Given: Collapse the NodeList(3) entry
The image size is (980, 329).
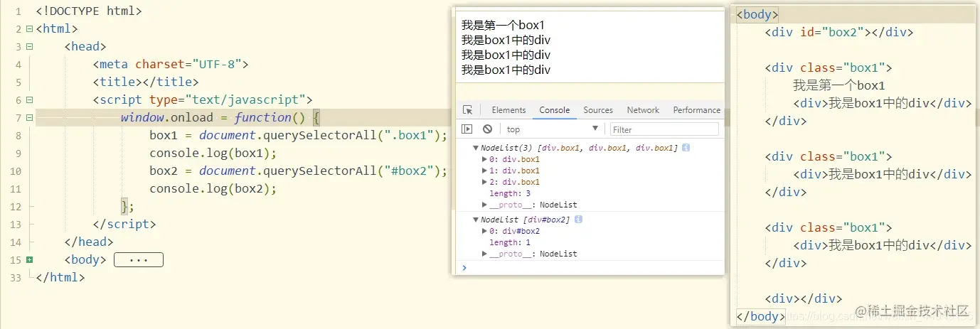Looking at the screenshot, I should coord(476,148).
